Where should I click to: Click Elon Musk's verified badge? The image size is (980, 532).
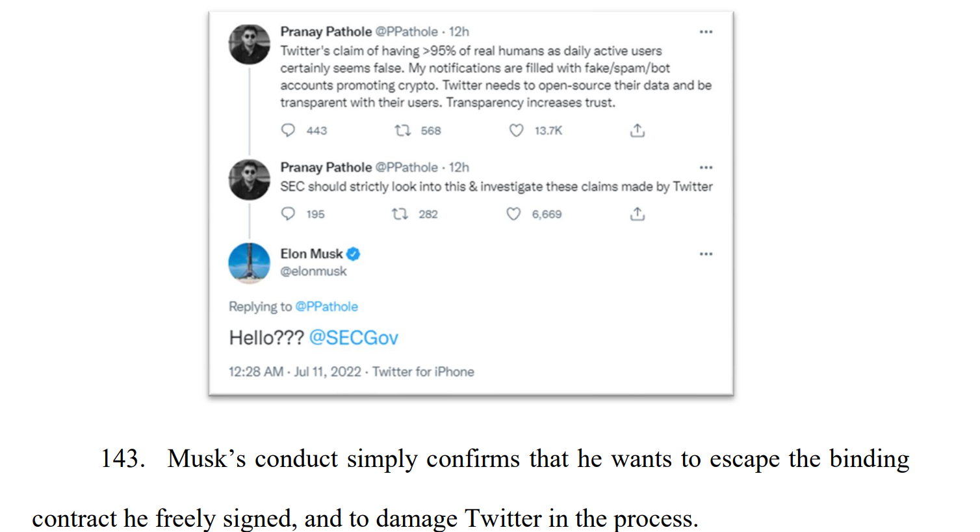pos(354,254)
